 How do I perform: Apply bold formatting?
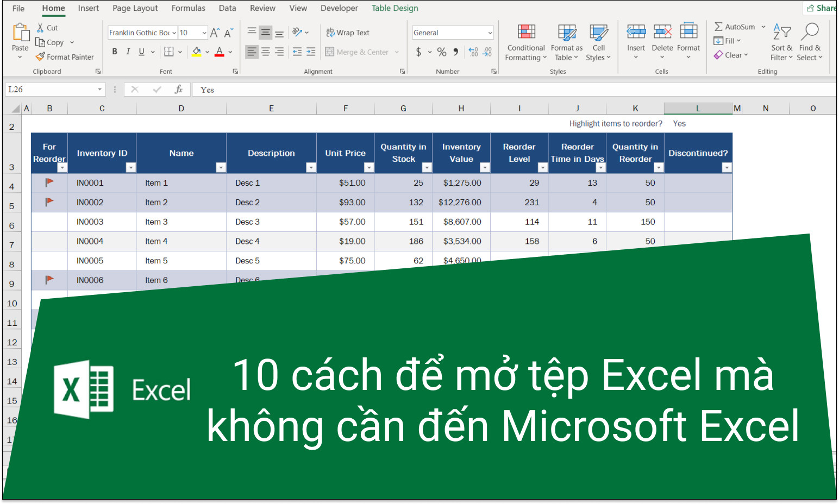pos(114,52)
